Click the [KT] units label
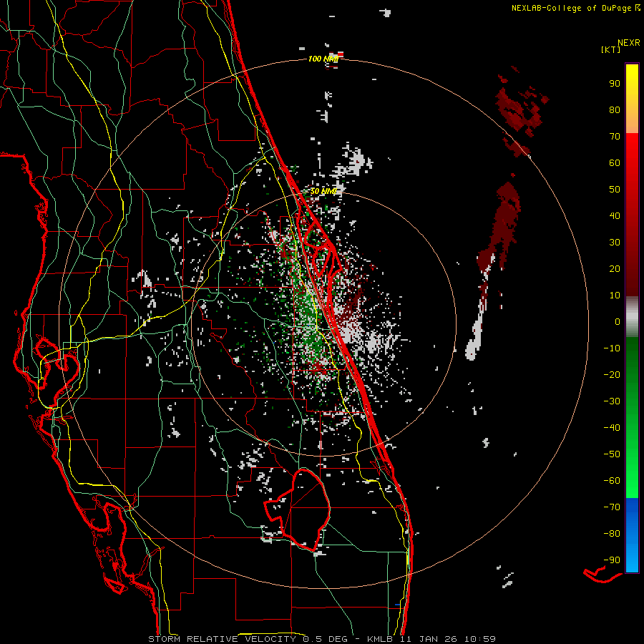Viewport: 644px width, 644px height. 610,49
